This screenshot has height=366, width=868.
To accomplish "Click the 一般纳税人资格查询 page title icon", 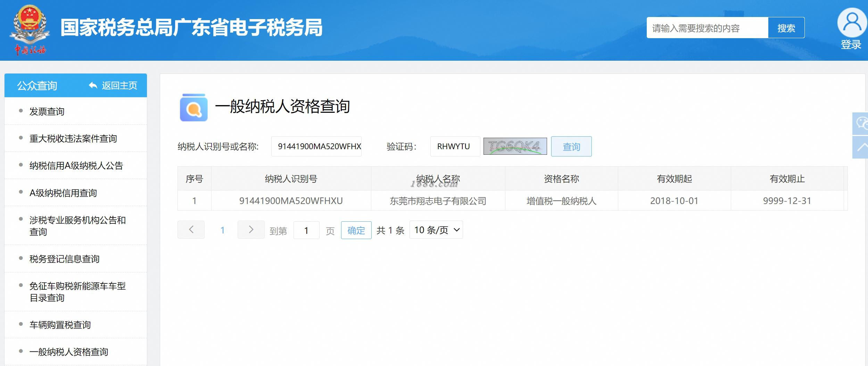I will (193, 107).
